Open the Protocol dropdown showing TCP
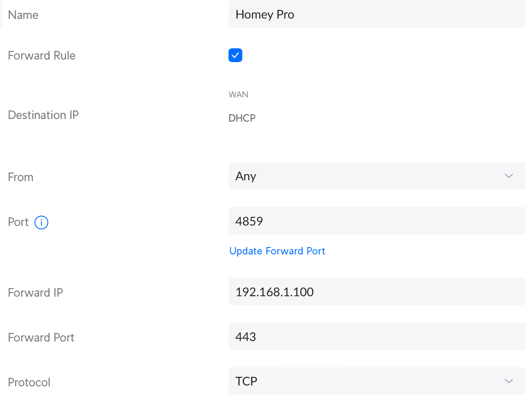Viewport: 532px width, 401px height. (x=377, y=381)
